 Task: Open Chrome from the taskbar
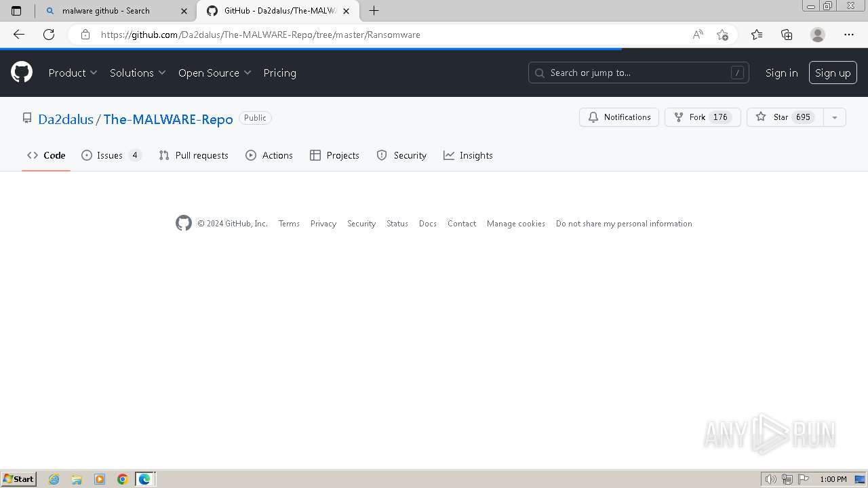tap(122, 479)
